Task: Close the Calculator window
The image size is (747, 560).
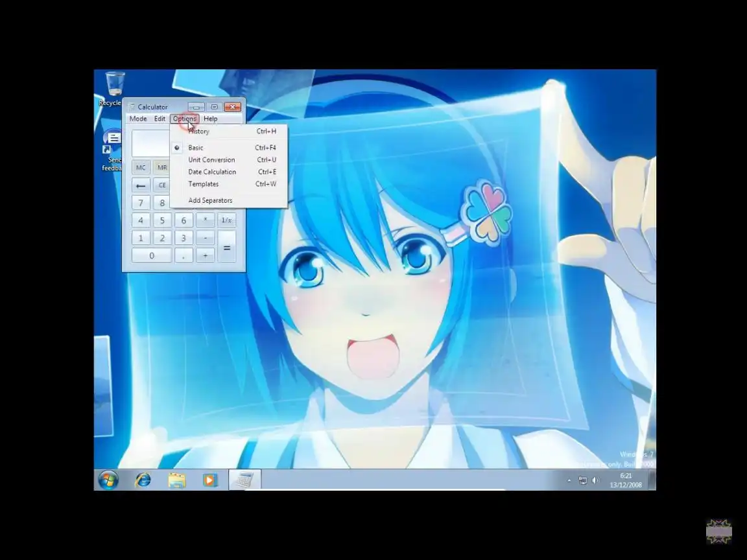Action: coord(233,107)
